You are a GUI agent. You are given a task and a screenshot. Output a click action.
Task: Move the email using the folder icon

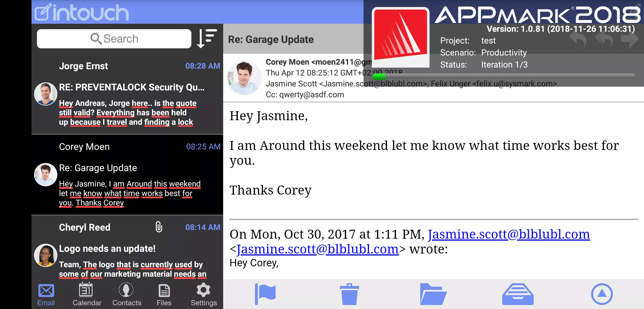click(x=433, y=294)
